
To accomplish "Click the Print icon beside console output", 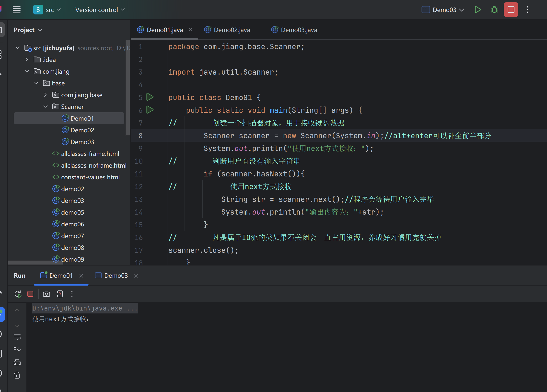I will pyautogui.click(x=17, y=362).
